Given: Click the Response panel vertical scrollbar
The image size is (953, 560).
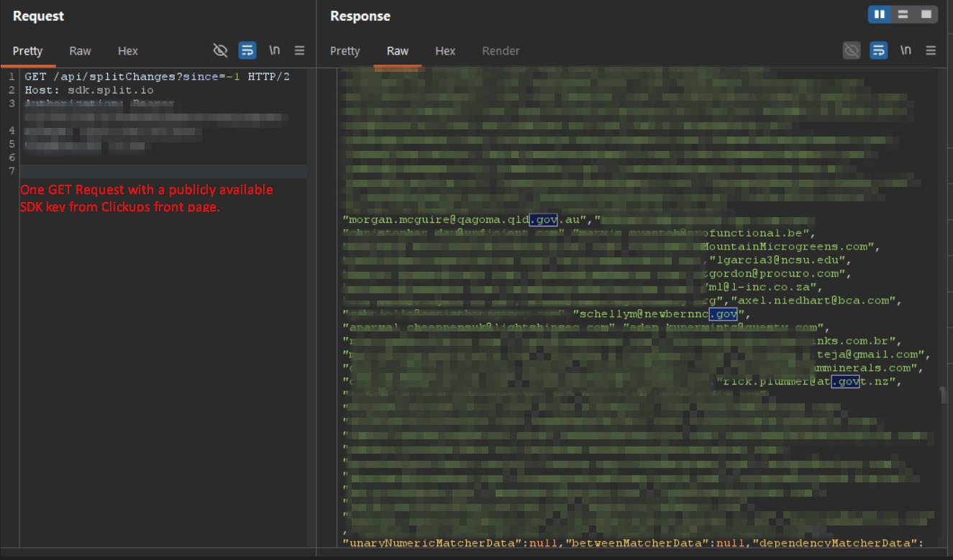Looking at the screenshot, I should point(942,395).
